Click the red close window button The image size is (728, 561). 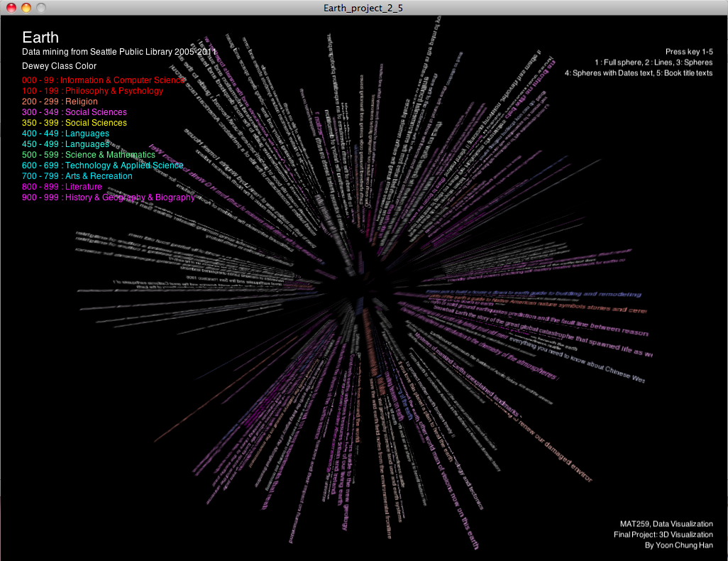[x=11, y=8]
